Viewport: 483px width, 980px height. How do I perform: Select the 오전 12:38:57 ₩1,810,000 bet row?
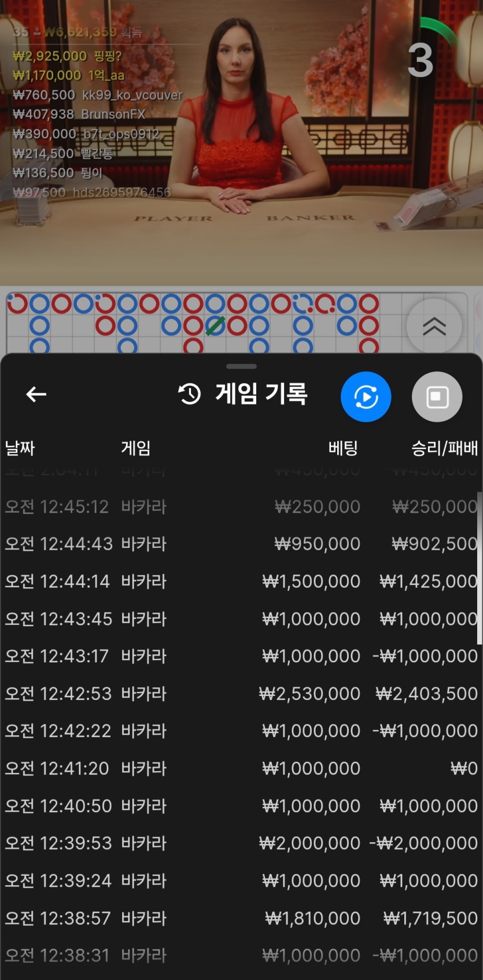click(241, 918)
